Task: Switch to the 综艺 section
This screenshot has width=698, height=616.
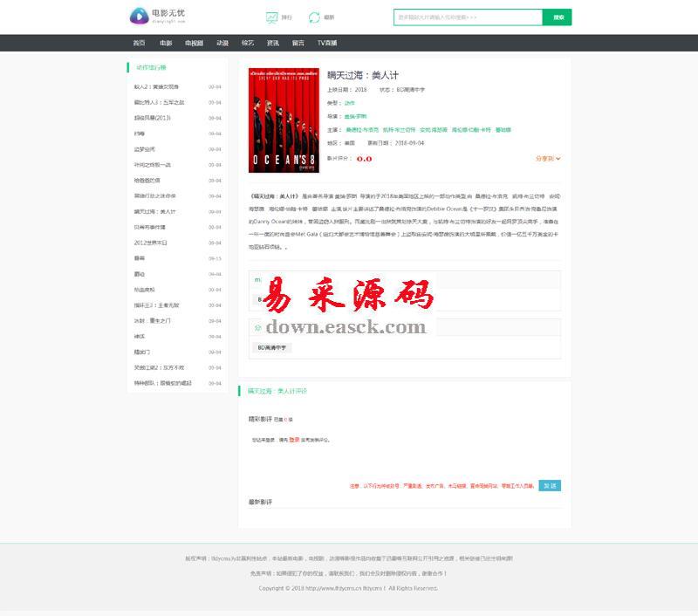Action: click(248, 43)
